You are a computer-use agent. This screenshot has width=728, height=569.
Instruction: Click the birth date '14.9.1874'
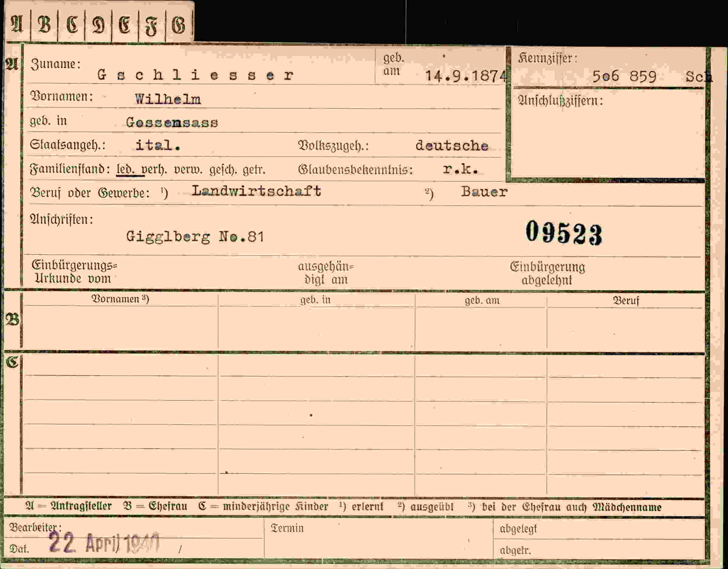466,76
